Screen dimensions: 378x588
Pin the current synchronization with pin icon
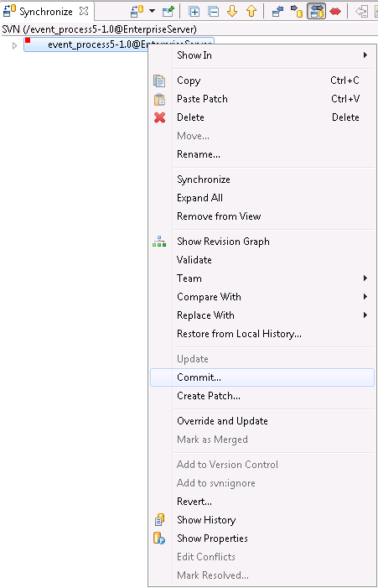[x=168, y=12]
